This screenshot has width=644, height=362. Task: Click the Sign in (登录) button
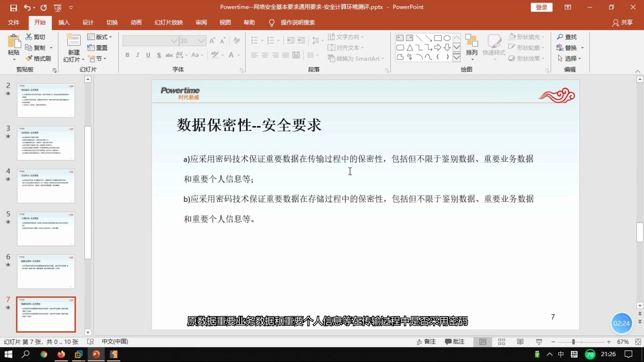[x=541, y=7]
